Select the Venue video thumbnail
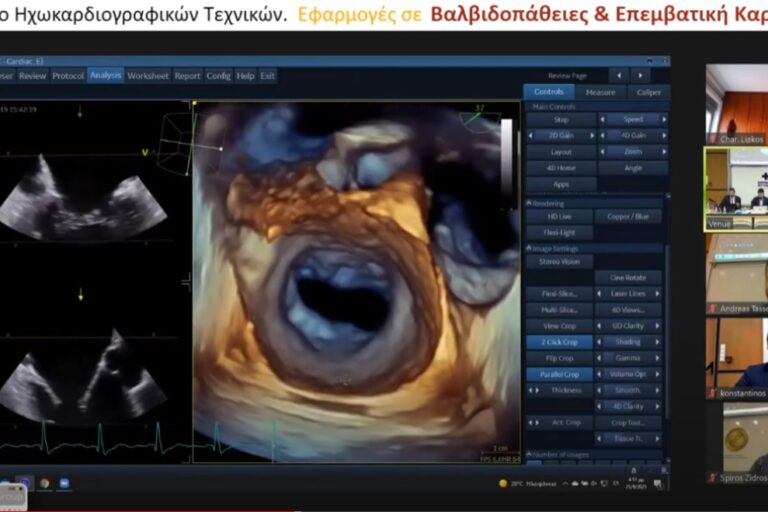This screenshot has width=768, height=512. (736, 189)
